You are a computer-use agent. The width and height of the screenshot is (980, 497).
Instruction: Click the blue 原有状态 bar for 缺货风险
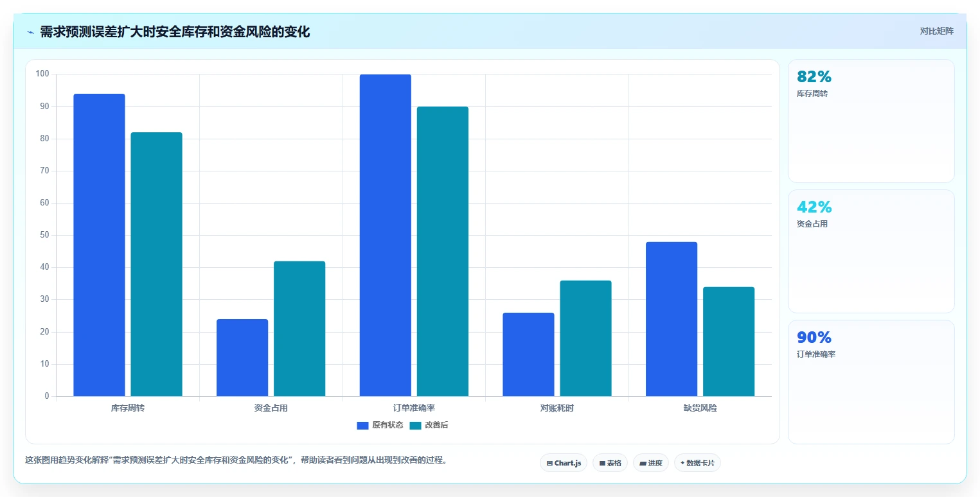pyautogui.click(x=672, y=319)
